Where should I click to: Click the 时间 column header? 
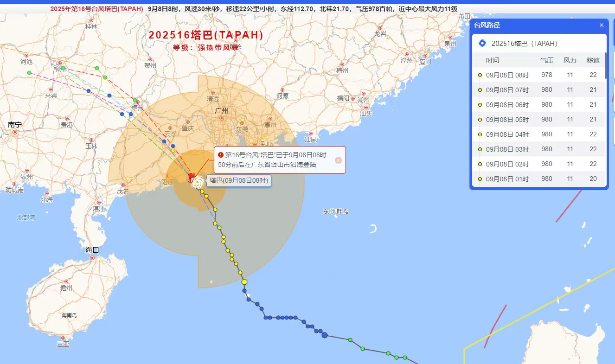(493, 60)
